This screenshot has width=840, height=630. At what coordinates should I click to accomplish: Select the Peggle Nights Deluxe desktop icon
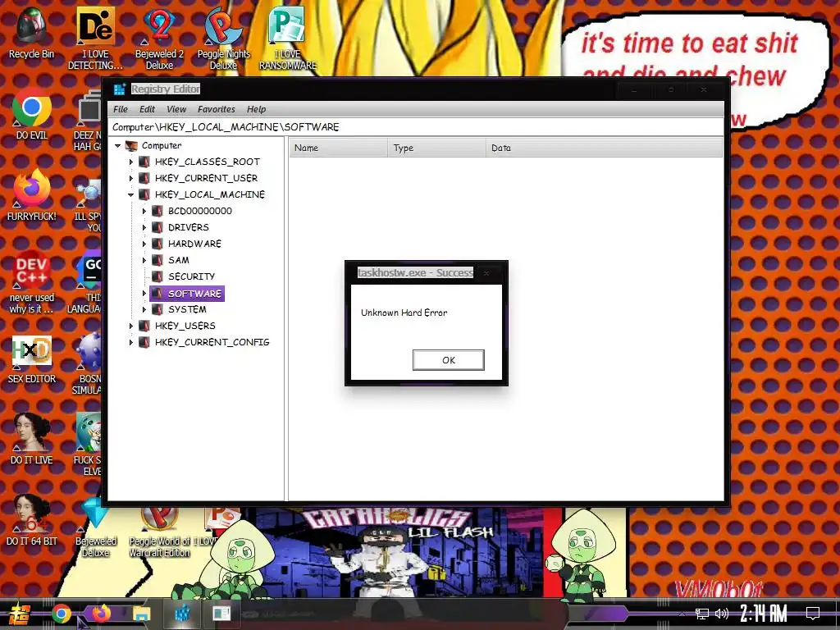pyautogui.click(x=223, y=39)
